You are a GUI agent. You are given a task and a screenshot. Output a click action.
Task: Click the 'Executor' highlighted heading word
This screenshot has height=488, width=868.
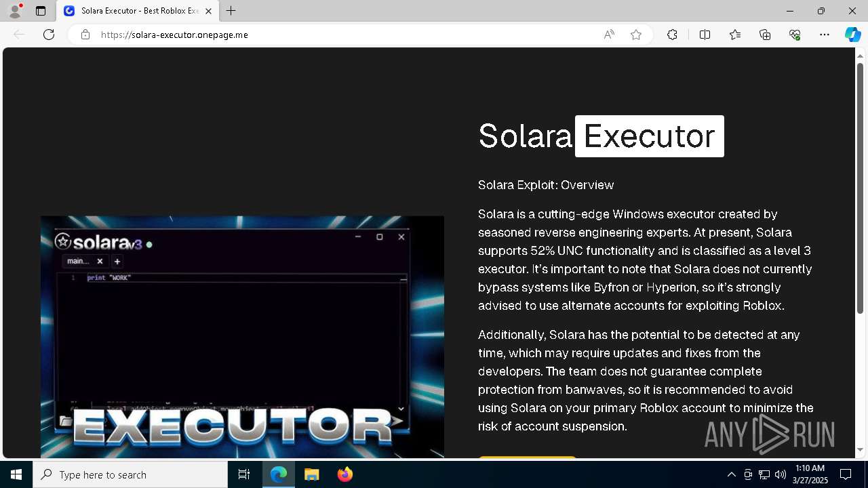pos(650,136)
